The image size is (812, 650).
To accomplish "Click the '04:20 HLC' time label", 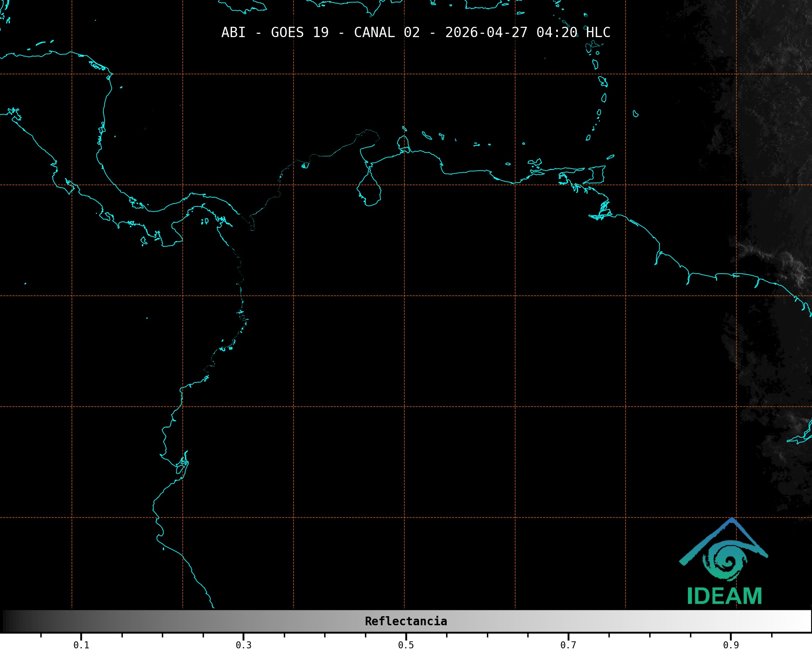I will (573, 33).
